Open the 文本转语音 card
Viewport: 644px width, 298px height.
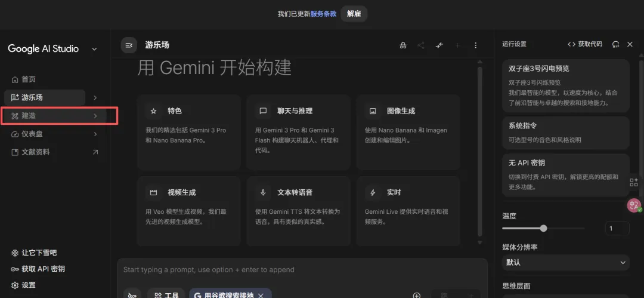299,211
